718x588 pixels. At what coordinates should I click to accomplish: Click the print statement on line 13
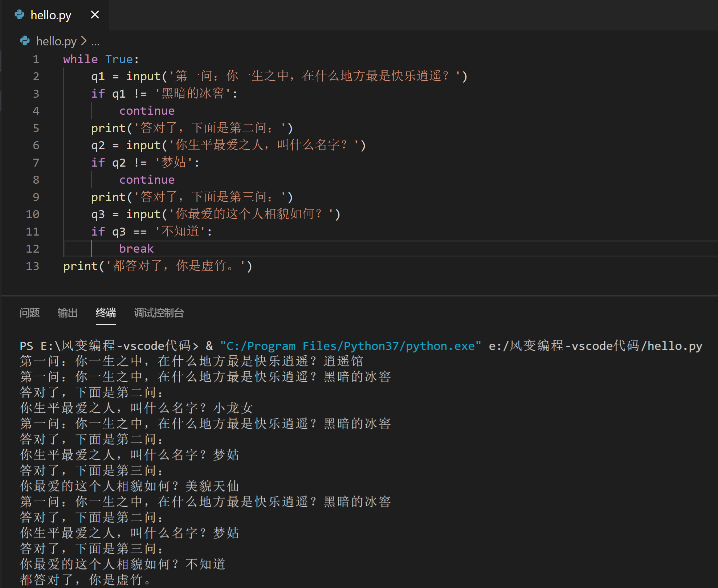click(81, 266)
